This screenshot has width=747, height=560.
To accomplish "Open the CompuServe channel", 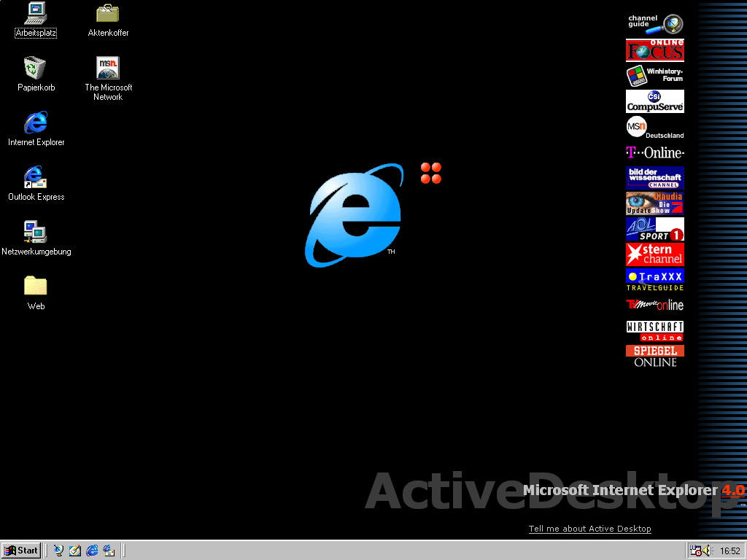I will (x=654, y=101).
